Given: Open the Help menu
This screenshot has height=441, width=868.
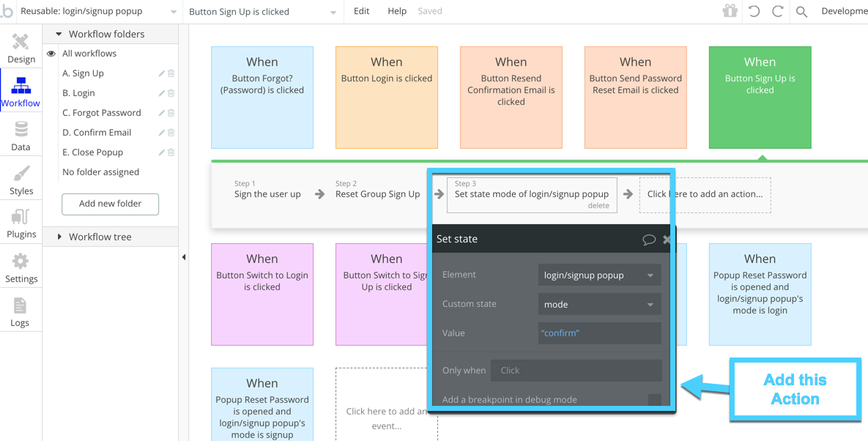Looking at the screenshot, I should (397, 11).
